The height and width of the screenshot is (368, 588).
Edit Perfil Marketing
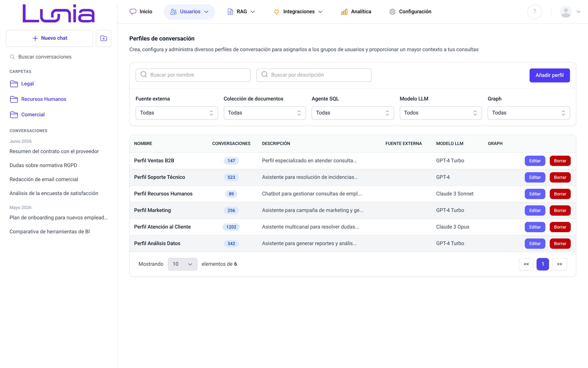(535, 210)
